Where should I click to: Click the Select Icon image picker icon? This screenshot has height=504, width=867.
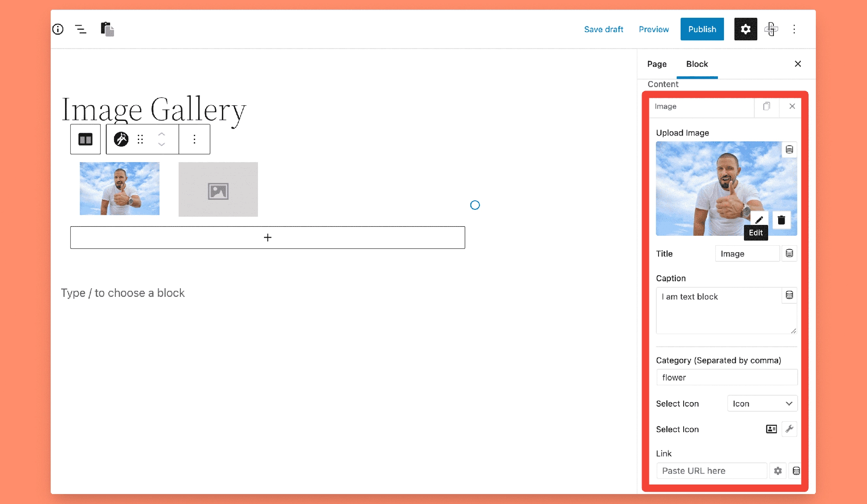pyautogui.click(x=772, y=429)
